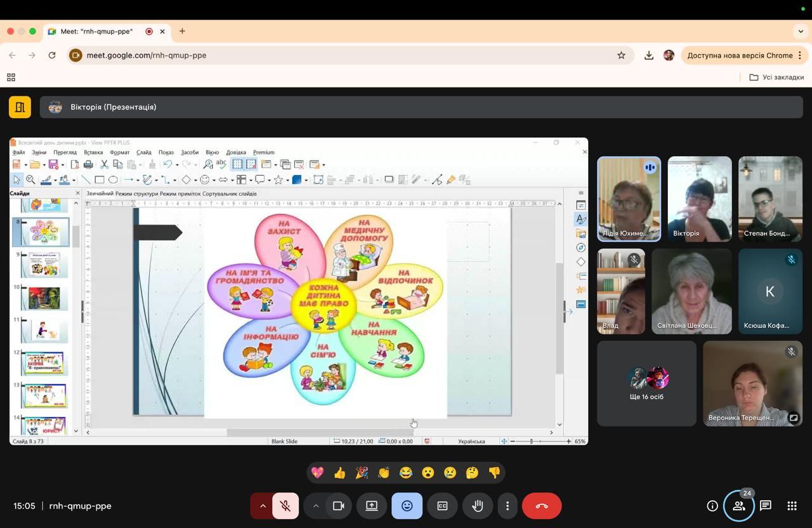Expand microphone audio settings arrow
The height and width of the screenshot is (528, 812).
click(x=263, y=506)
